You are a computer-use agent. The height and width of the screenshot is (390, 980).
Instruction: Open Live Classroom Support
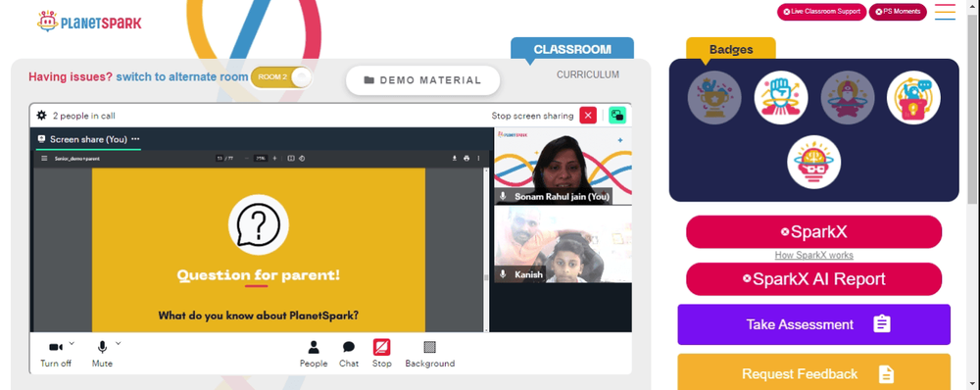[x=821, y=12]
